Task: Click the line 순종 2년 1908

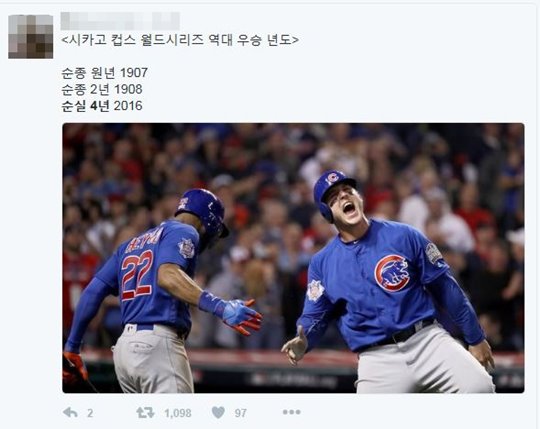Action: click(102, 89)
